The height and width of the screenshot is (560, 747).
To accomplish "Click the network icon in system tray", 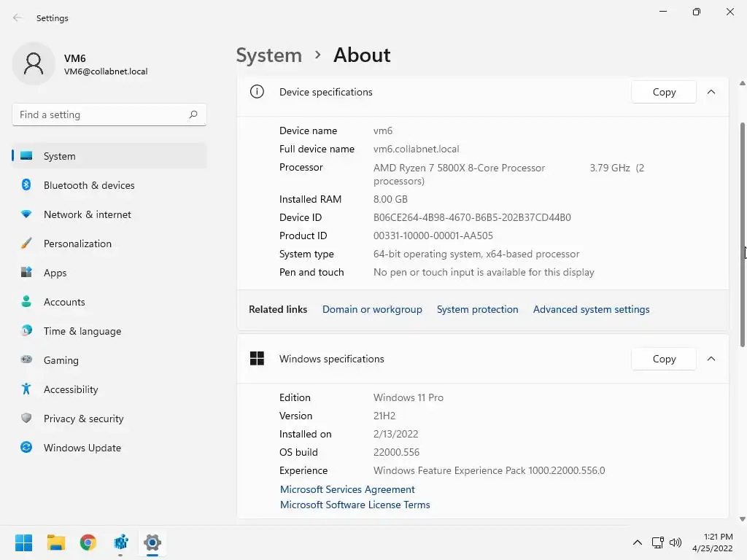I will 658,542.
